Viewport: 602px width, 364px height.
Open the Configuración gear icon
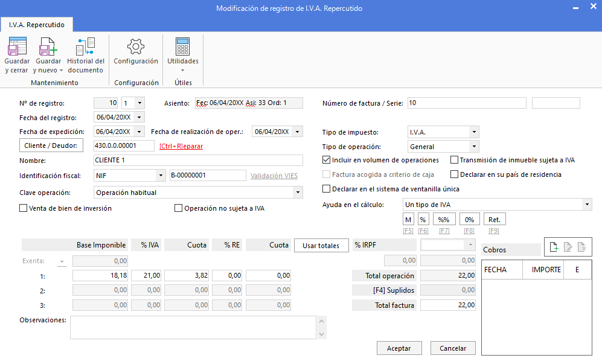click(135, 46)
